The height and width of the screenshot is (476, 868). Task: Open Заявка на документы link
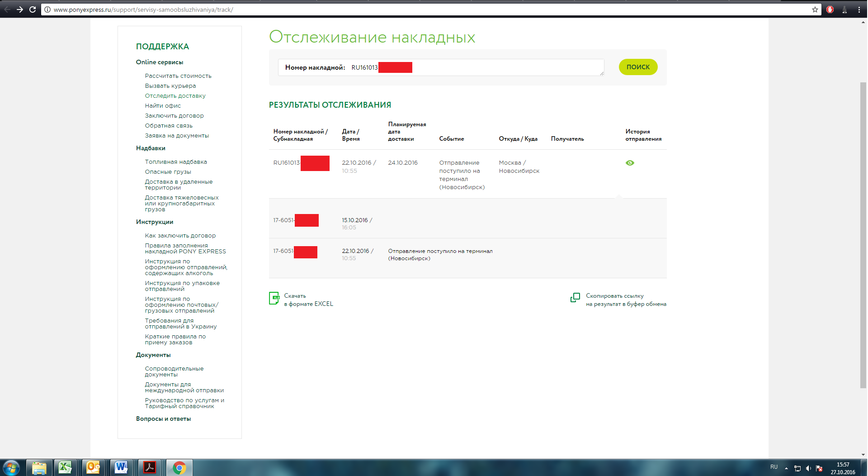[177, 136]
